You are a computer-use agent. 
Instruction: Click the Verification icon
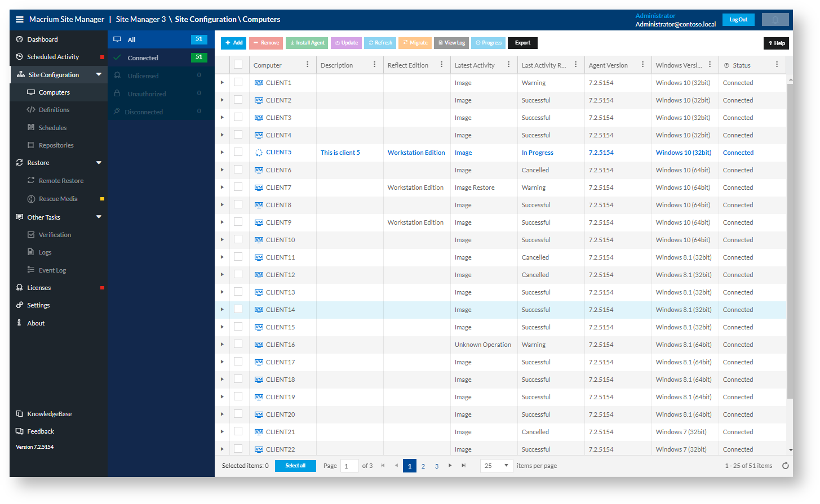tap(31, 235)
